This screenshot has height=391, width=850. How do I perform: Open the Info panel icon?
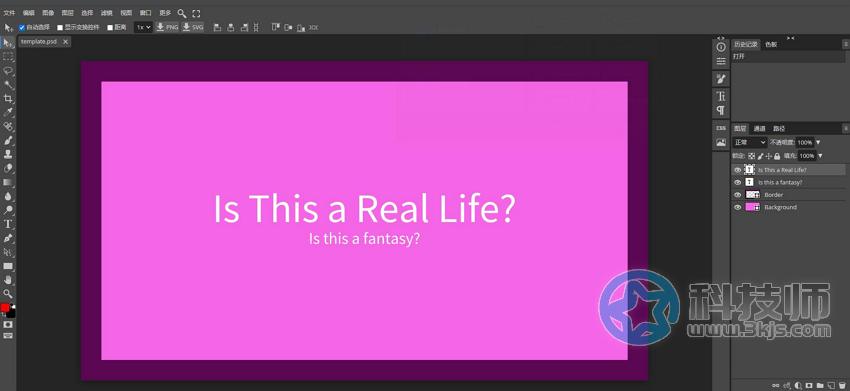click(720, 47)
